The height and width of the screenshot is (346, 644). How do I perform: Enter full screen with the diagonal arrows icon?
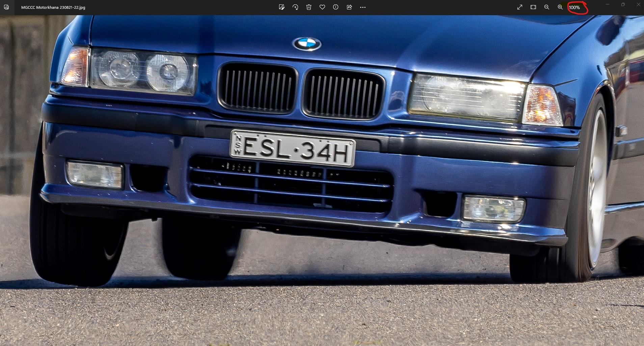tap(520, 7)
